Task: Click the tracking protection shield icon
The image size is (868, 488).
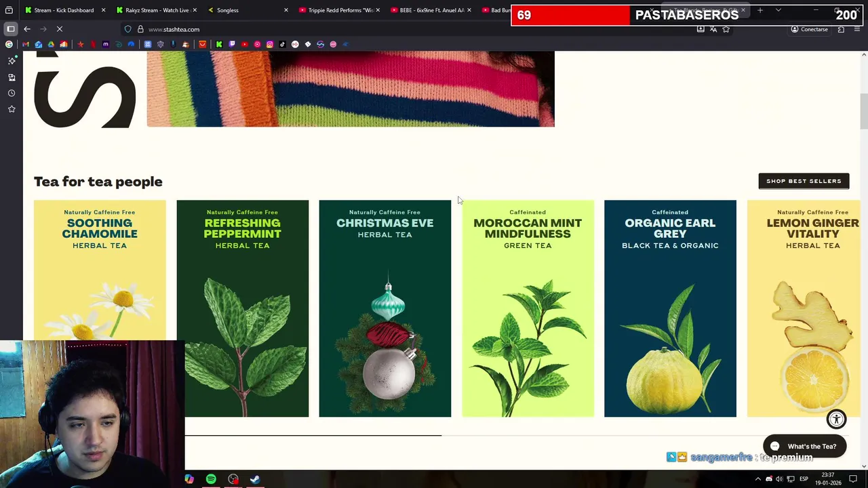Action: coord(127,29)
